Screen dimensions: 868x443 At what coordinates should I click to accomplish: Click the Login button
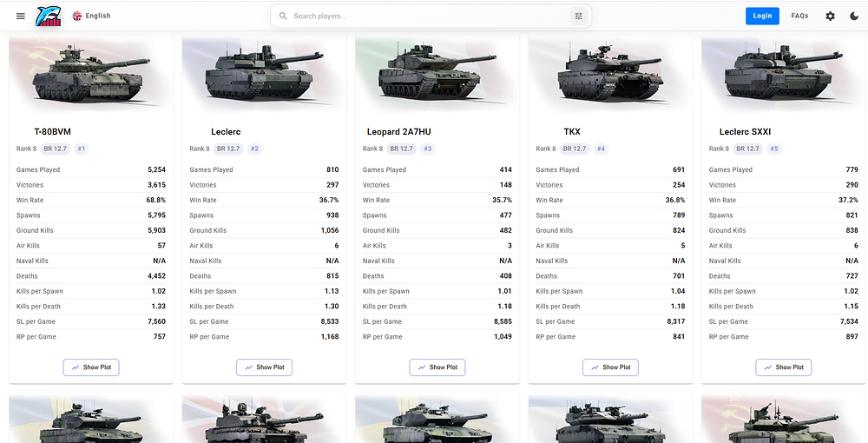762,16
